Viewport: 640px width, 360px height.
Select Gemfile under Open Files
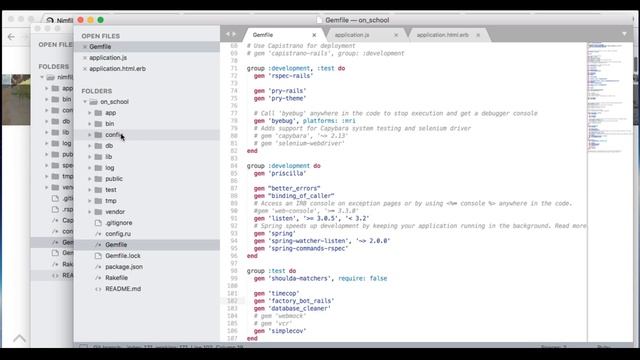tap(100, 47)
